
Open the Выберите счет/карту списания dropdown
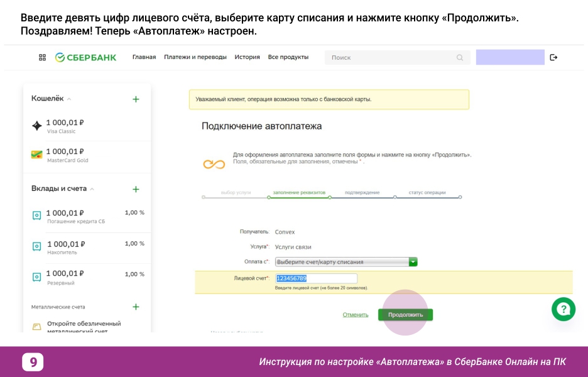pyautogui.click(x=346, y=262)
